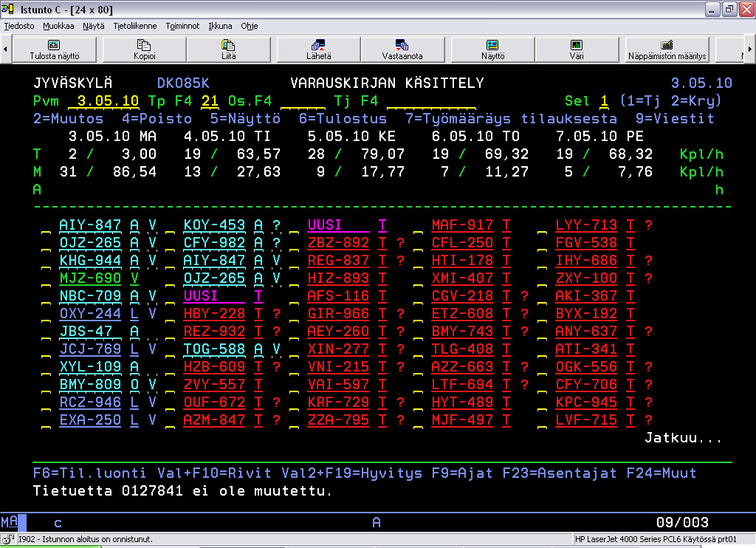Click the session icon in the title bar
Screen dimensions: 756x548
(x=7, y=9)
